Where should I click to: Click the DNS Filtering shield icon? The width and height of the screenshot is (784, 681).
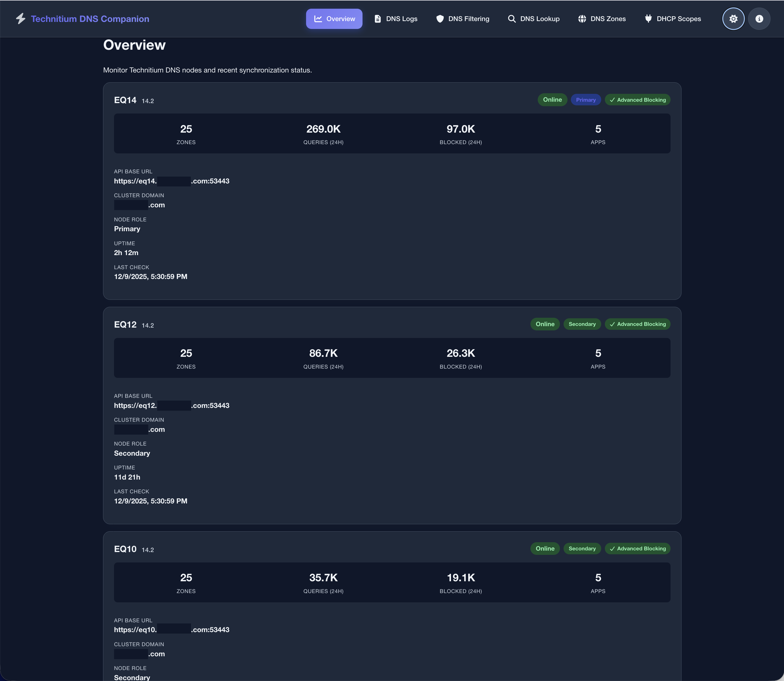tap(440, 19)
